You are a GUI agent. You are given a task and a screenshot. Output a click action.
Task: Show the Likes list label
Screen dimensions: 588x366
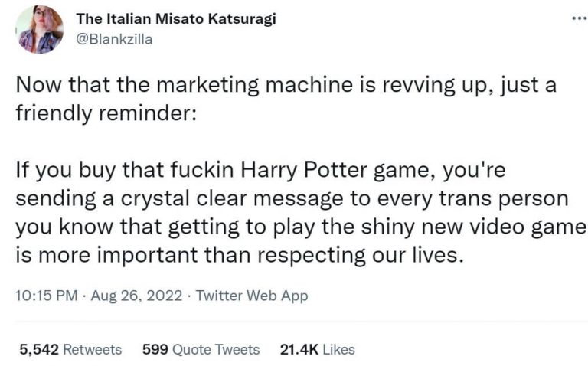point(339,349)
